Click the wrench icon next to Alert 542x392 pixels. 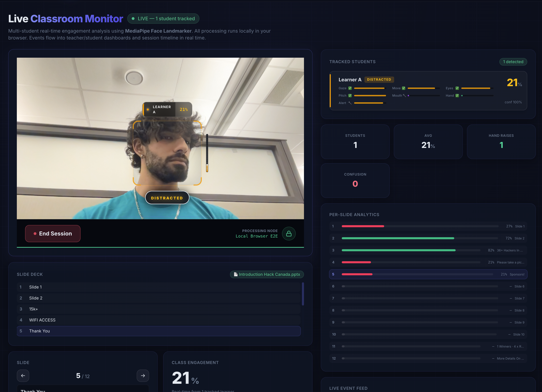point(350,103)
